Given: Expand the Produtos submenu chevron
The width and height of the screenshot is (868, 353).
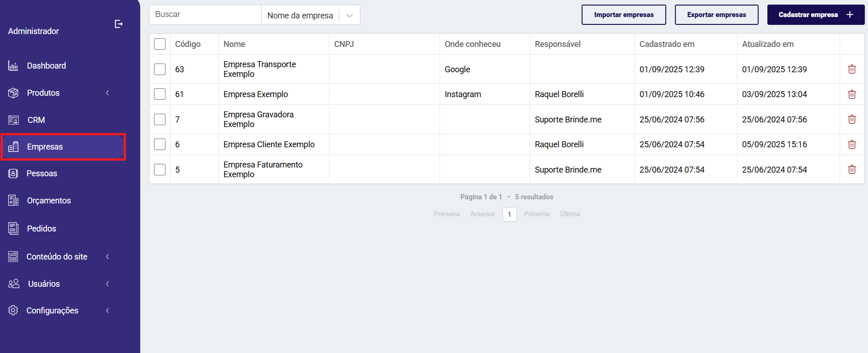Looking at the screenshot, I should [108, 93].
